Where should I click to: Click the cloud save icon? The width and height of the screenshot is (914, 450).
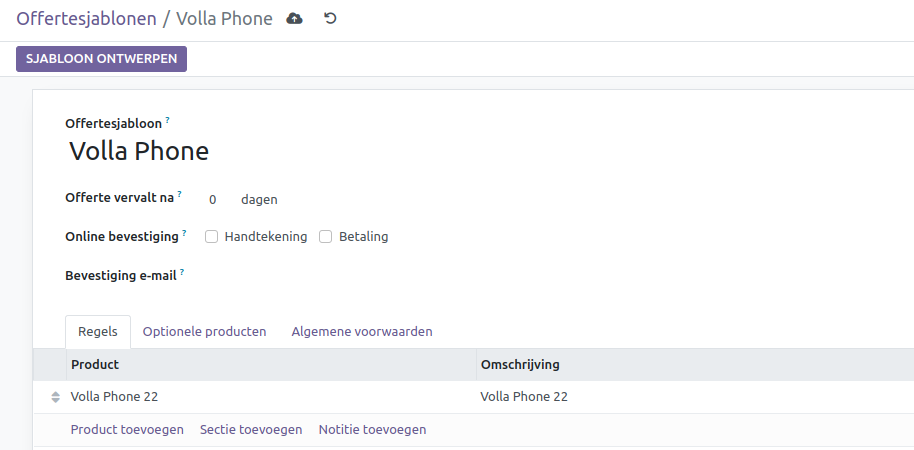[294, 19]
